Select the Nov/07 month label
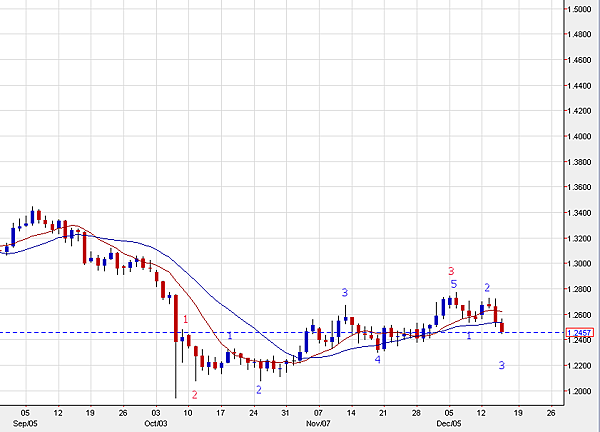The width and height of the screenshot is (600, 432). coord(318,424)
